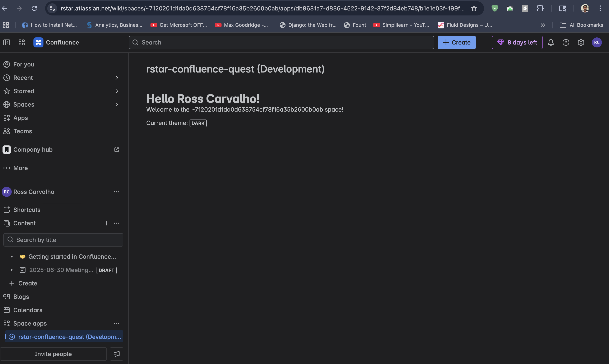Bookmark this page with the star icon

[x=474, y=8]
